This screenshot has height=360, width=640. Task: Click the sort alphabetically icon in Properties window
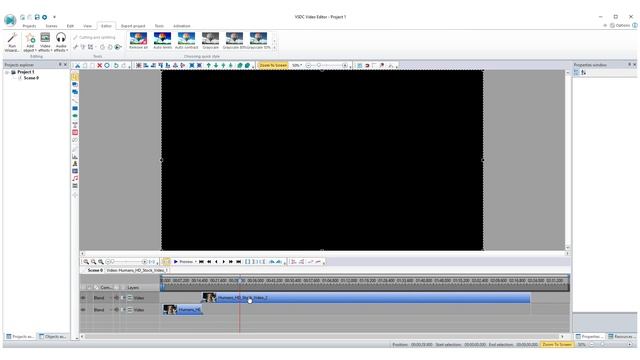pos(584,72)
